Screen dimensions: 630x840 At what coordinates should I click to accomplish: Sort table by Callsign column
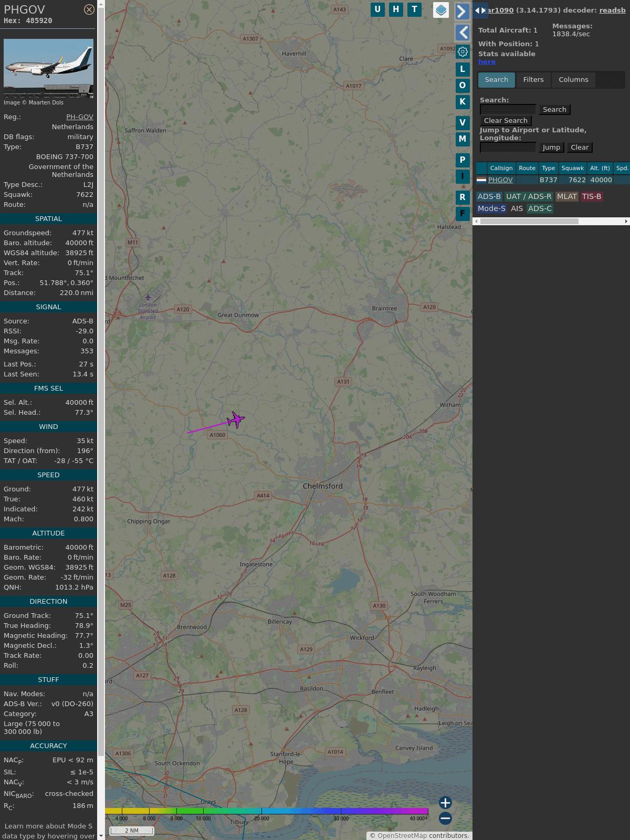501,169
